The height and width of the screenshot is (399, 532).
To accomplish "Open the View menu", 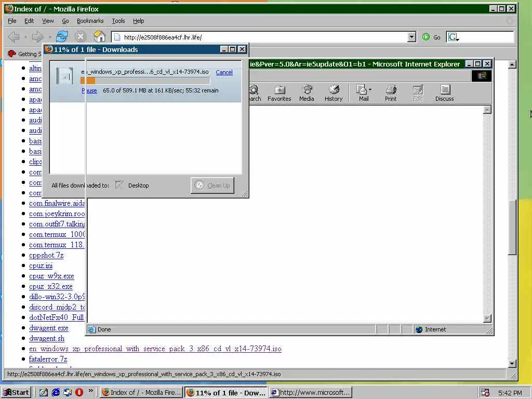I will point(48,21).
